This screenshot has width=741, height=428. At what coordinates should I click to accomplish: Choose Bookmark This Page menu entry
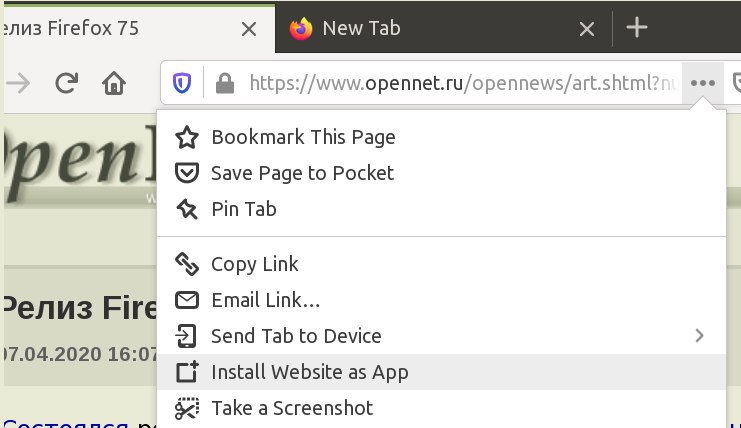click(441, 137)
